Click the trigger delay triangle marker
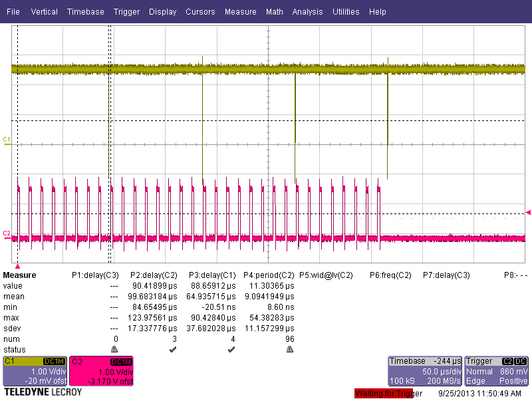 [x=17, y=266]
